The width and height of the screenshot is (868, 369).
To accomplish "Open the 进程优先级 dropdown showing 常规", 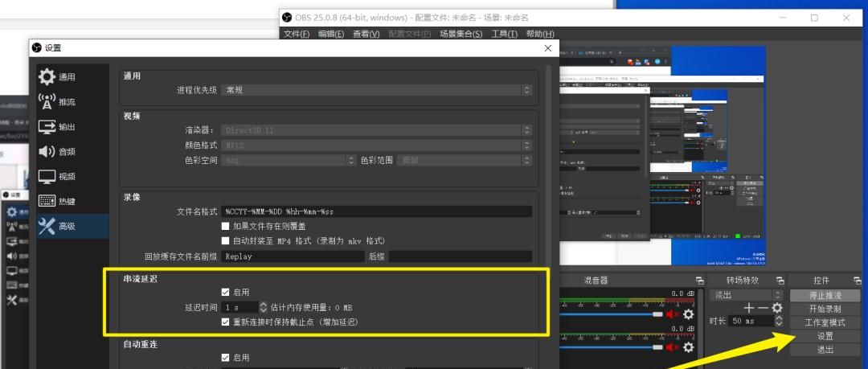I will click(376, 90).
